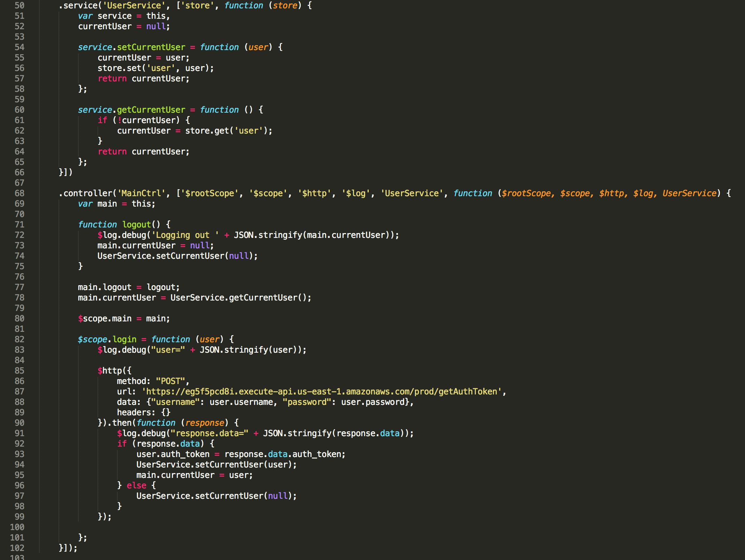The height and width of the screenshot is (560, 745).
Task: Click setCurrentUser in the service definition line
Action: point(151,47)
